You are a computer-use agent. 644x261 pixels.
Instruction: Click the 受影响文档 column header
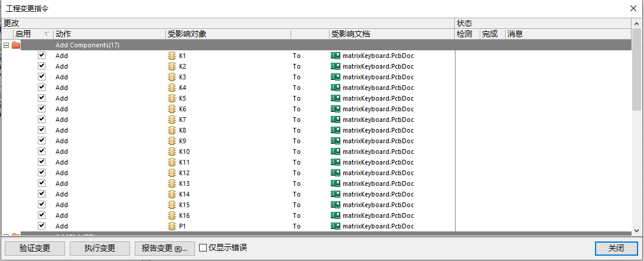351,34
